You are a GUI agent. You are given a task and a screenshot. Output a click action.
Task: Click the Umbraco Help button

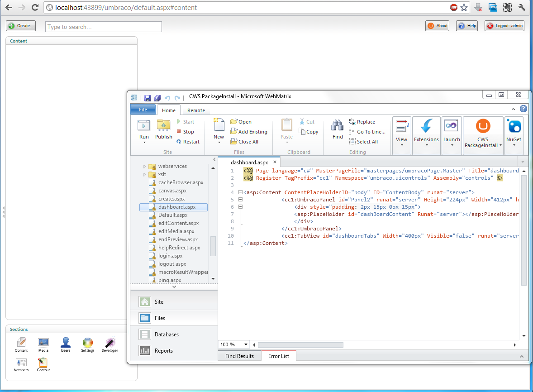click(x=467, y=26)
